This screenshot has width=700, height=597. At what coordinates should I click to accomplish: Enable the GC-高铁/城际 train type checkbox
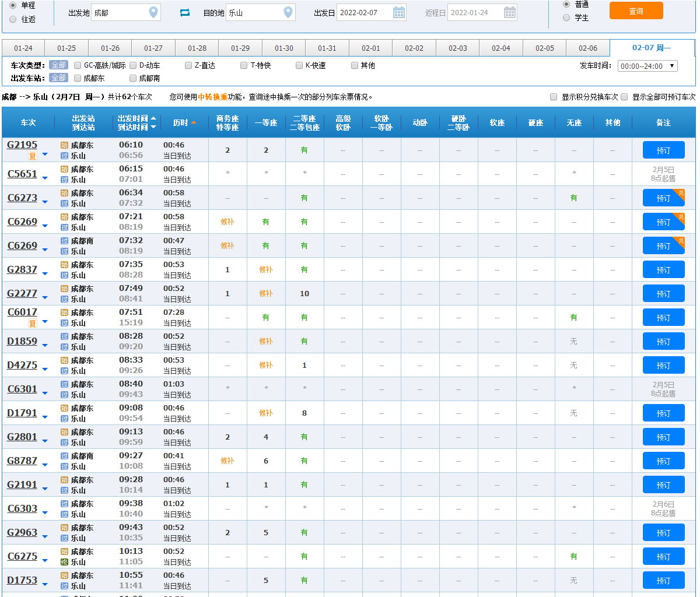pyautogui.click(x=78, y=65)
